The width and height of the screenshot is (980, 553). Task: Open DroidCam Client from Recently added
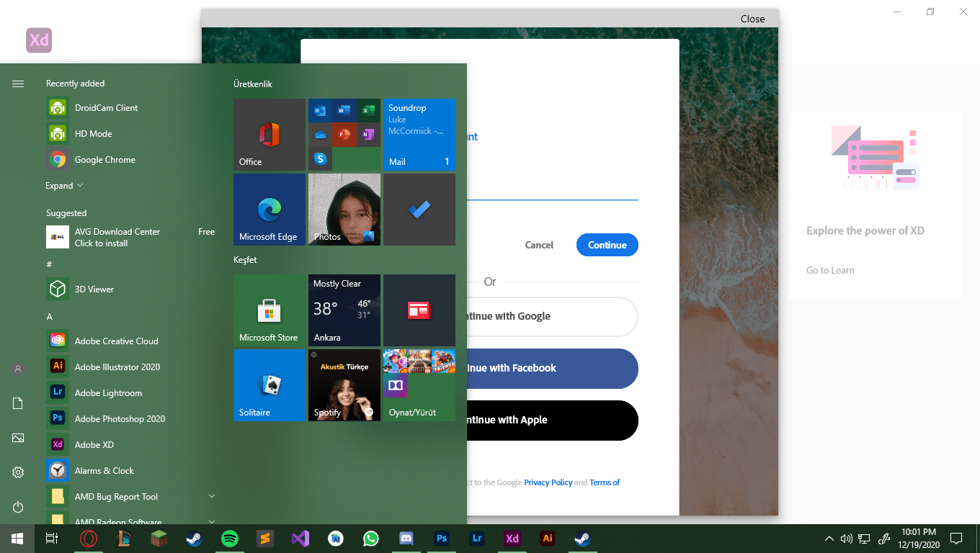[131, 108]
